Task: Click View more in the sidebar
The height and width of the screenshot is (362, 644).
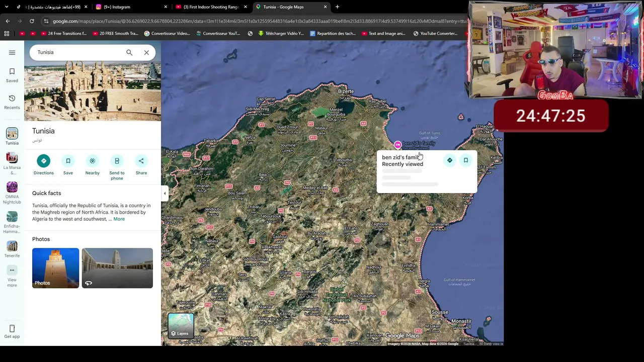Action: point(12,277)
